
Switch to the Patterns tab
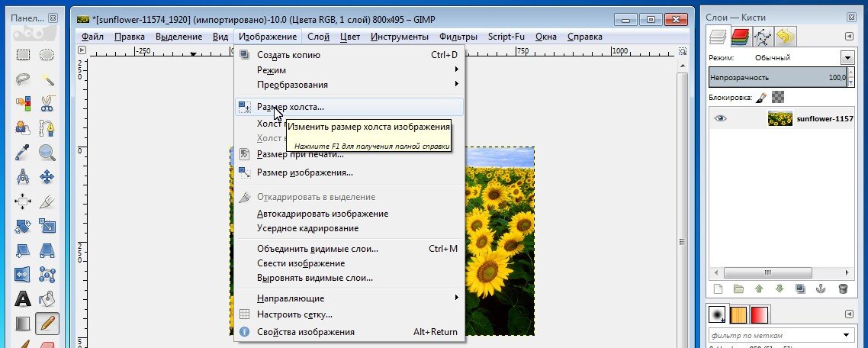click(739, 314)
